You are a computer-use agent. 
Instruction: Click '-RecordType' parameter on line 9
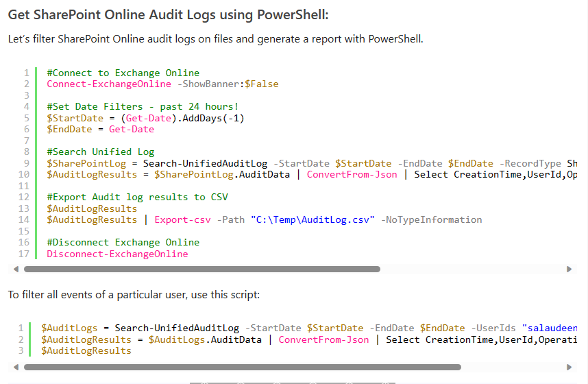(x=530, y=164)
